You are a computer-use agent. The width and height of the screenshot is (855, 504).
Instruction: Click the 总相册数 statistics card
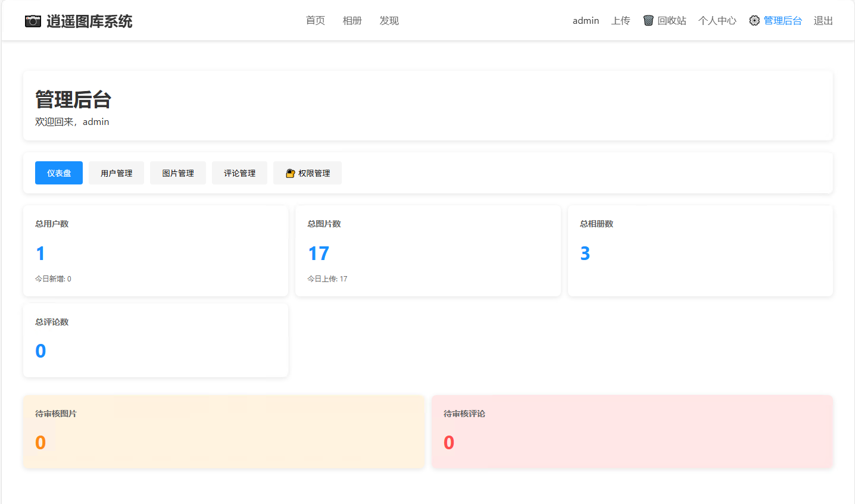(700, 251)
